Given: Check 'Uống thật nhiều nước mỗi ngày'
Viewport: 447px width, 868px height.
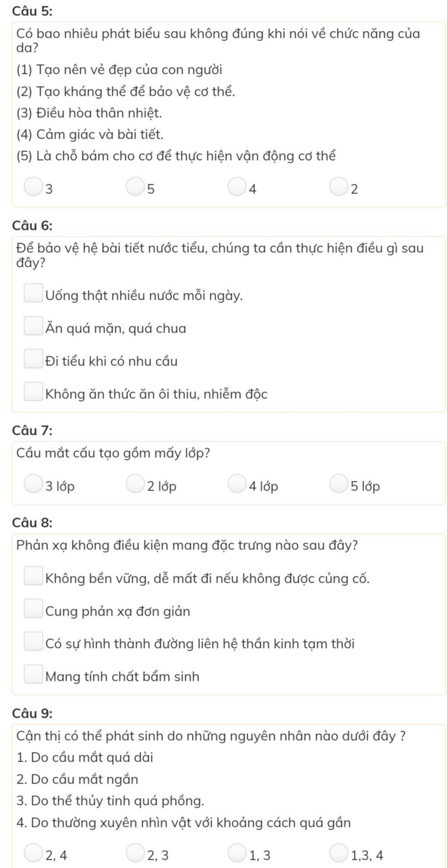Looking at the screenshot, I should point(33,293).
